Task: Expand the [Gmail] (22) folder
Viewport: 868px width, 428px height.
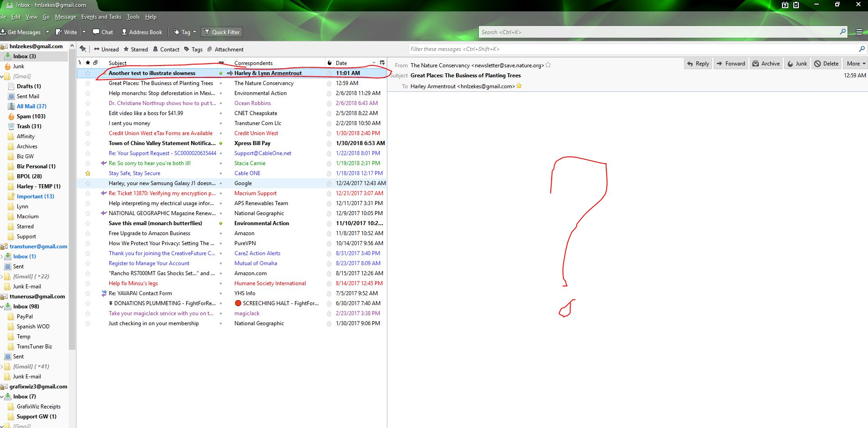Action: click(x=2, y=277)
